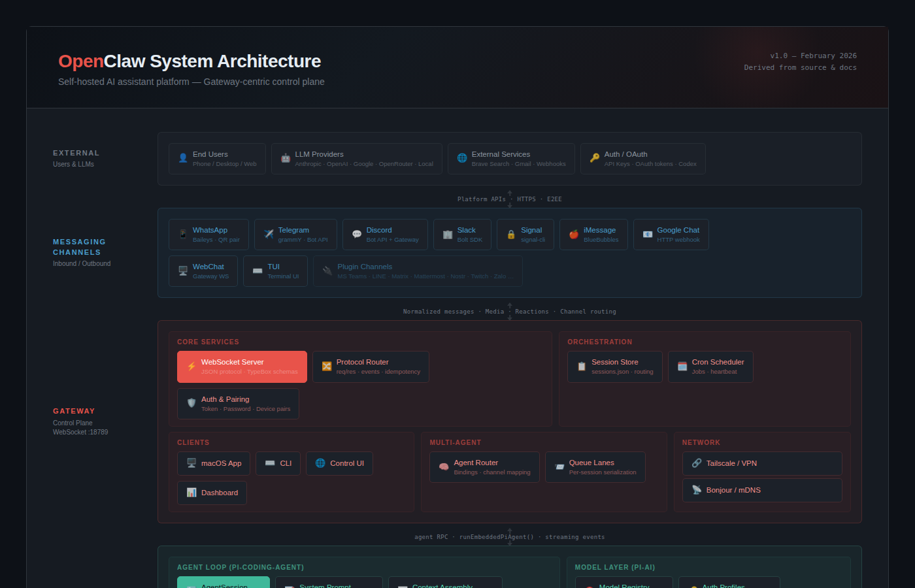This screenshot has height=588, width=915.
Task: Click the Auth & Pairing shield icon
Action: pyautogui.click(x=191, y=404)
